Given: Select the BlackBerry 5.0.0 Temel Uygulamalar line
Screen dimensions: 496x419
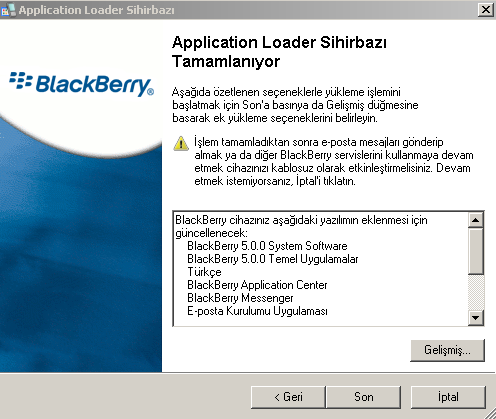Looking at the screenshot, I should pos(272,259).
